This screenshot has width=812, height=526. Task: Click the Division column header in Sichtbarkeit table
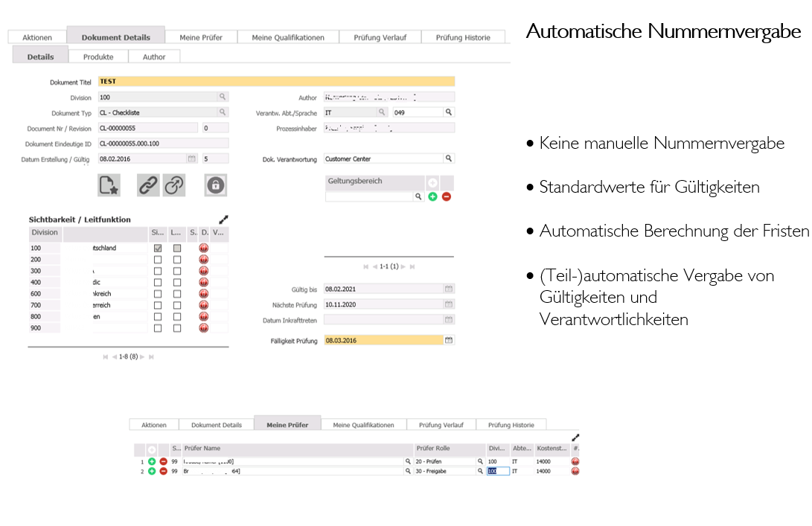[45, 234]
